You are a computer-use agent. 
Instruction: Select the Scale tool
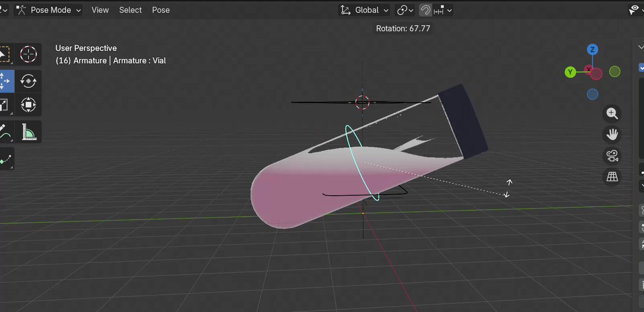pos(4,105)
